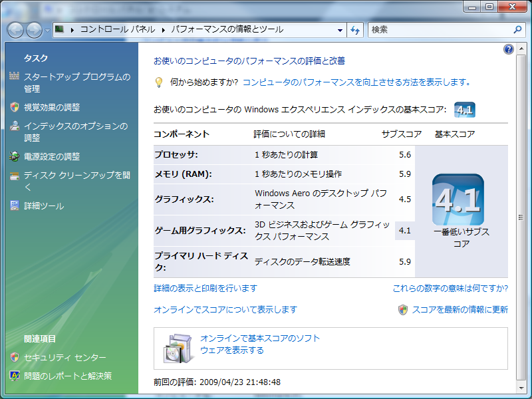Click the スタートアップ プログラムの管理 task icon
This screenshot has width=532, height=399.
(x=14, y=76)
